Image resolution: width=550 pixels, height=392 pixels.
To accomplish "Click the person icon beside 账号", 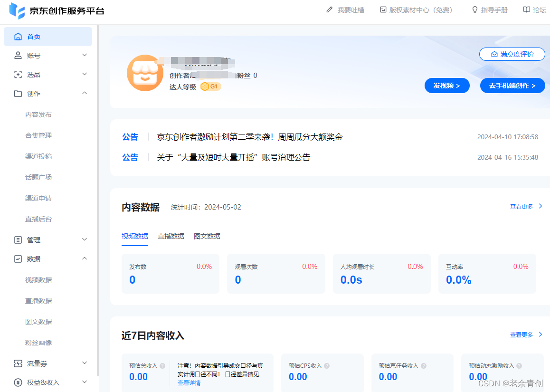I will [x=18, y=56].
